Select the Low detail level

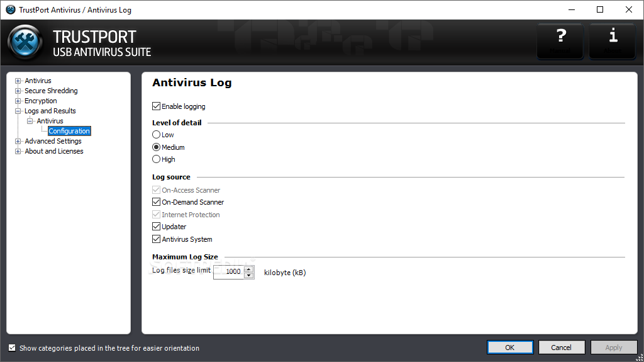pos(156,135)
